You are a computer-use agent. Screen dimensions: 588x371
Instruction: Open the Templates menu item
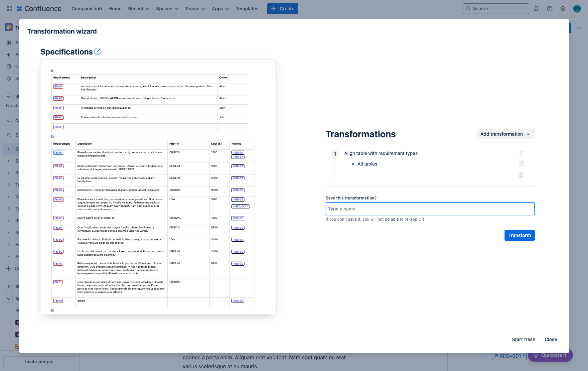point(247,9)
